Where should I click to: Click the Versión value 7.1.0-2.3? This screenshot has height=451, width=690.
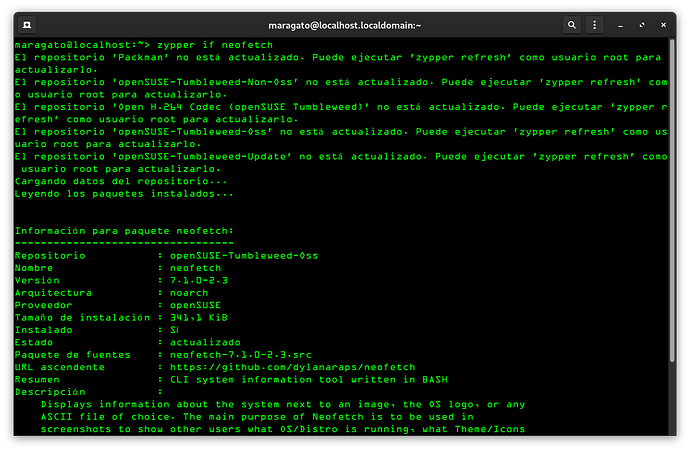pyautogui.click(x=198, y=280)
